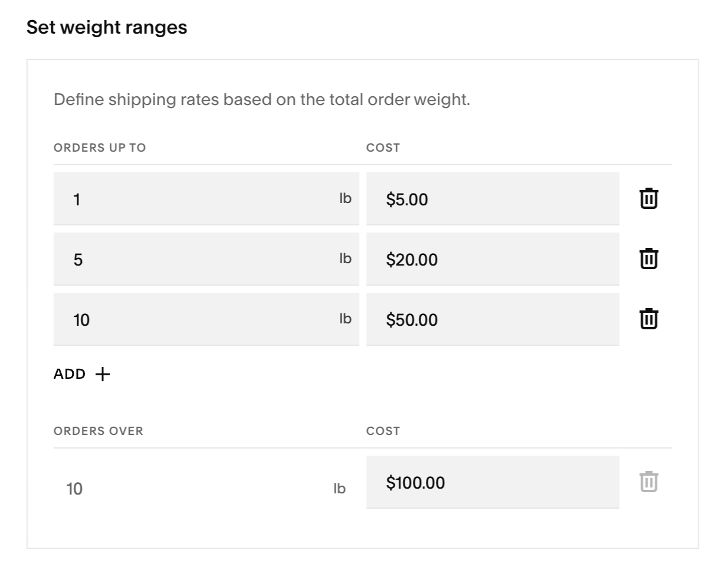Click the ADD label to add range
The width and height of the screenshot is (728, 576).
click(x=70, y=374)
